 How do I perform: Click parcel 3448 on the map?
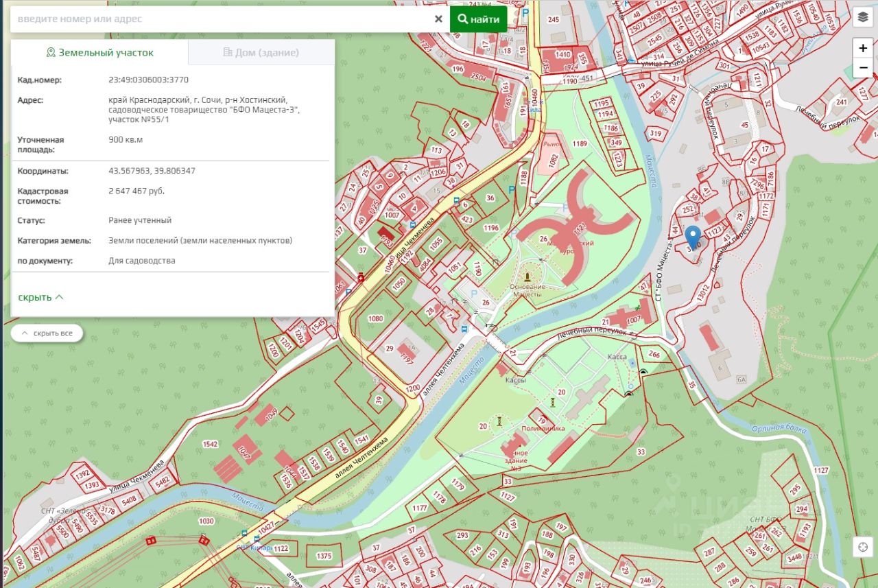coord(794,557)
